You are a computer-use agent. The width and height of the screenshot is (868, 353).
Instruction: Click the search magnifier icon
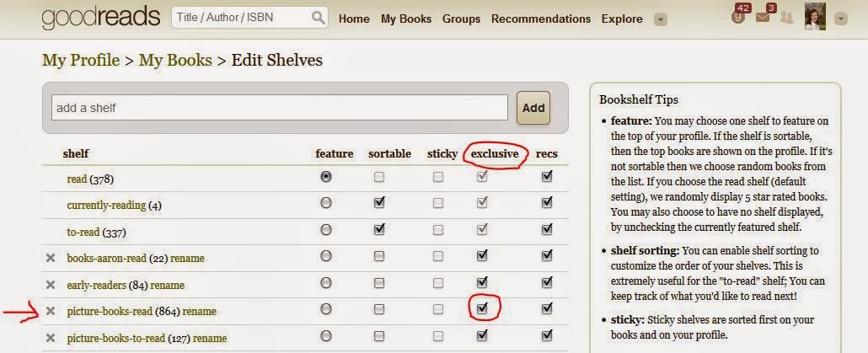tap(318, 18)
